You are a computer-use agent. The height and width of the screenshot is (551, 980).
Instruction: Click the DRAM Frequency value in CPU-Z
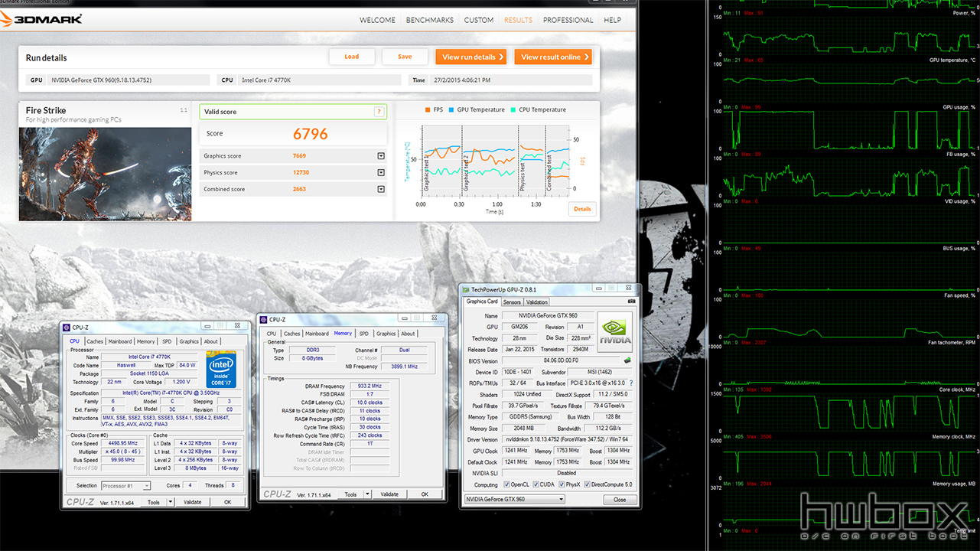tap(370, 386)
